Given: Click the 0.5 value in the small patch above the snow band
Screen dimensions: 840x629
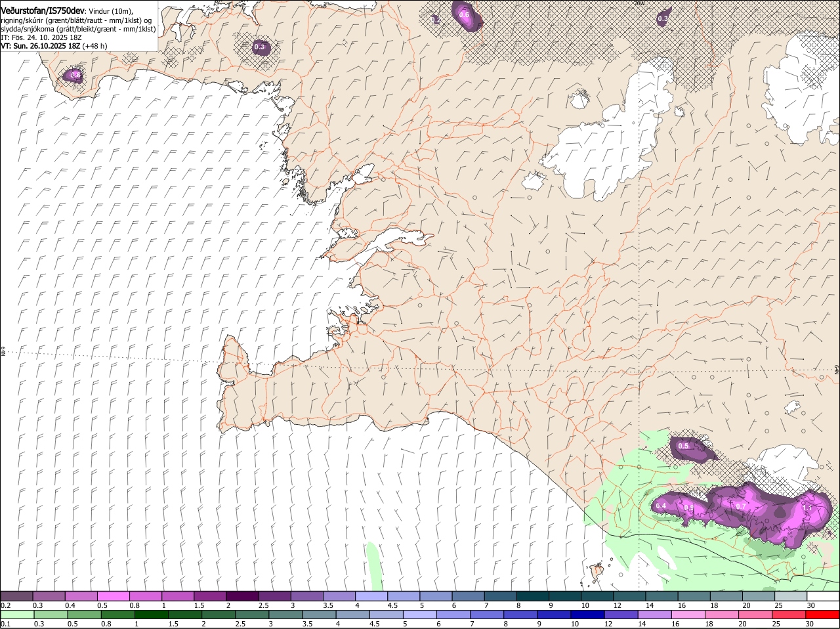Looking at the screenshot, I should click(x=683, y=446).
